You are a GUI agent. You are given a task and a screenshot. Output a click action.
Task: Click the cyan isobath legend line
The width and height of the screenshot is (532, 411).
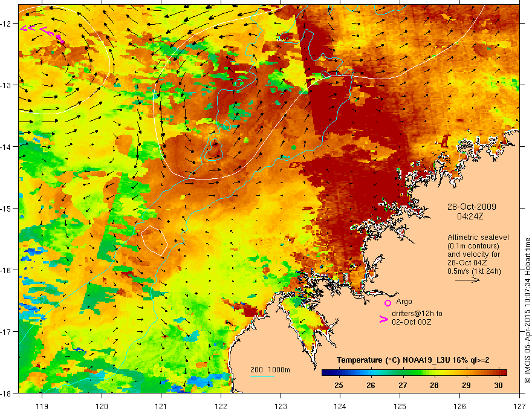(262, 376)
